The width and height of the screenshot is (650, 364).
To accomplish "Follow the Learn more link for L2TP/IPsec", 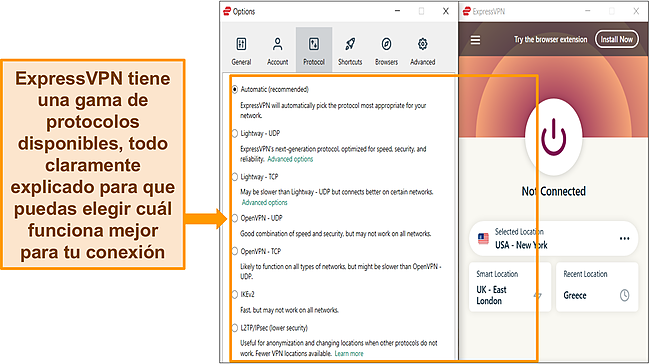I will click(x=349, y=354).
